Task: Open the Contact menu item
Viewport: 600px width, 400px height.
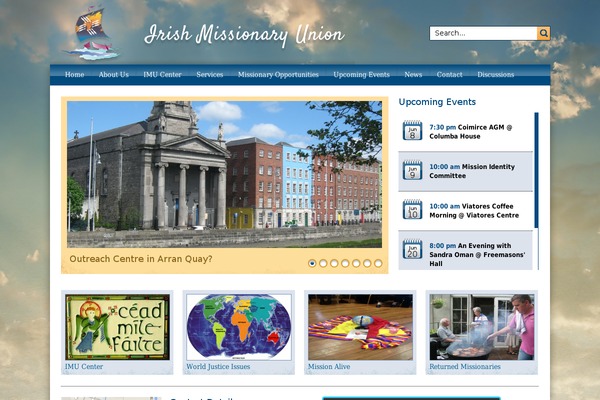Action: click(x=450, y=75)
